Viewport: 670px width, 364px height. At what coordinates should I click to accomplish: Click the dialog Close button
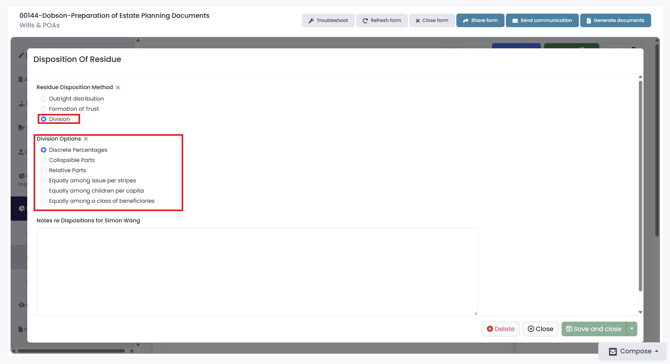(540, 329)
